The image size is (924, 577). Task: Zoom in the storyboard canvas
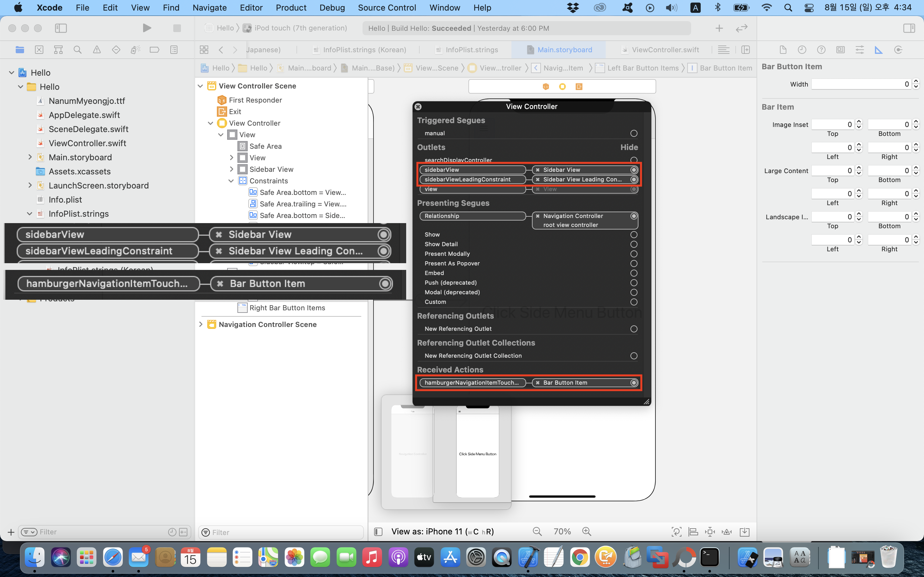point(586,531)
